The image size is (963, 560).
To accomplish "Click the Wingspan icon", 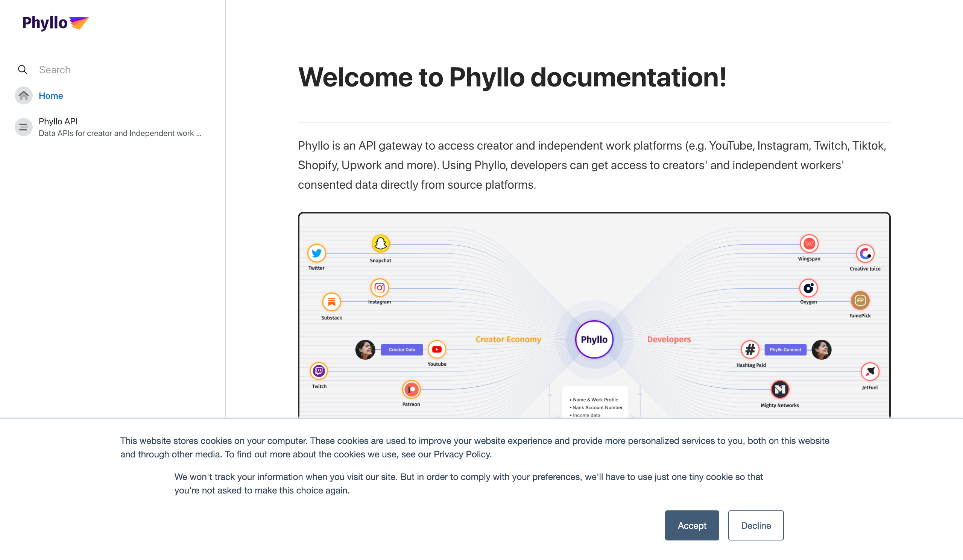I will pos(809,244).
